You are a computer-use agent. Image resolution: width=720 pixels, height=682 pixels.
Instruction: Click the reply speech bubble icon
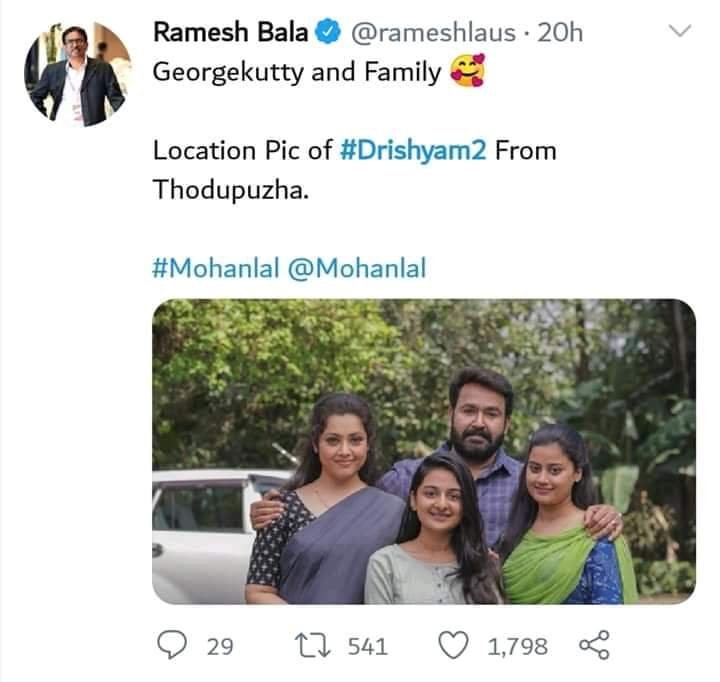[175, 646]
